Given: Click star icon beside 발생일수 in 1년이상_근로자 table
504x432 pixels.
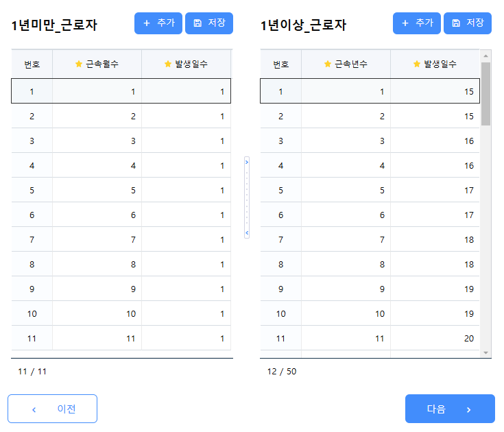Looking at the screenshot, I should (x=417, y=64).
